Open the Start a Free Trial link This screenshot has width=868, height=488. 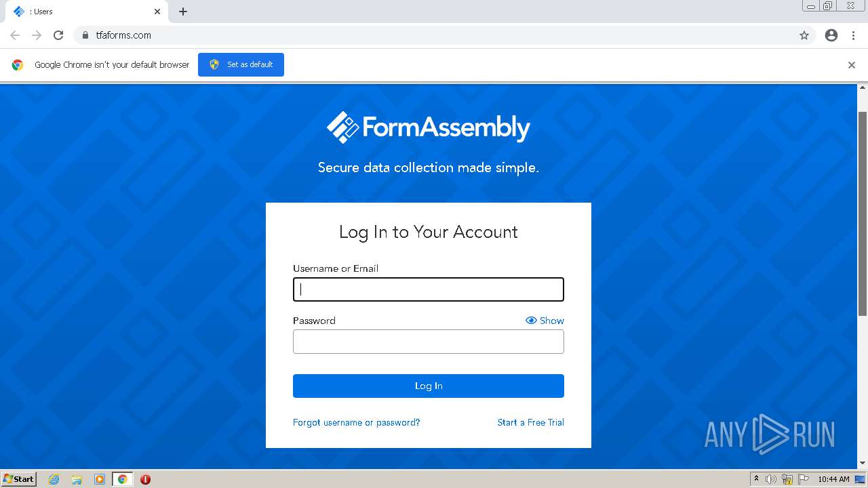(x=530, y=422)
